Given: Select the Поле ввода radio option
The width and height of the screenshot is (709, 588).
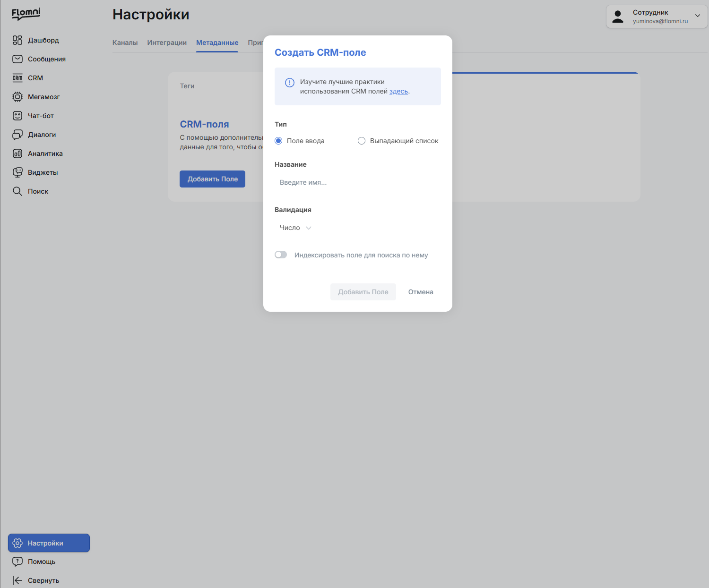Looking at the screenshot, I should 278,141.
